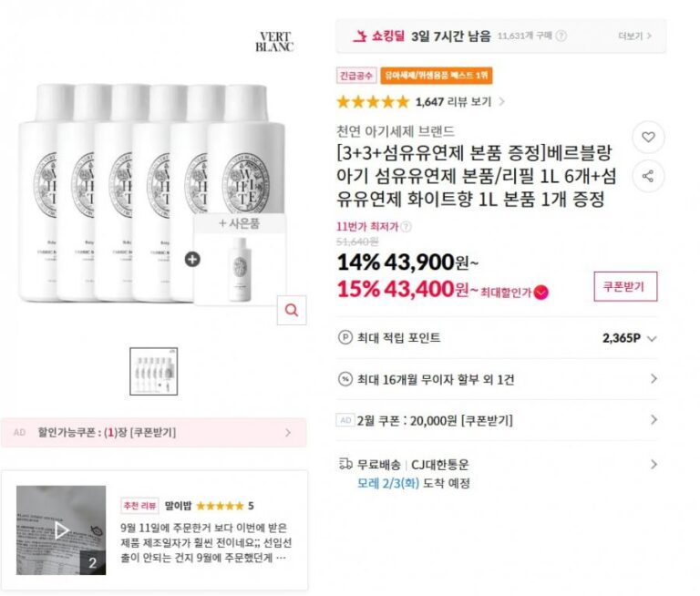Click the heart wishlist icon
Viewport: 700px width, 596px height.
click(x=648, y=138)
